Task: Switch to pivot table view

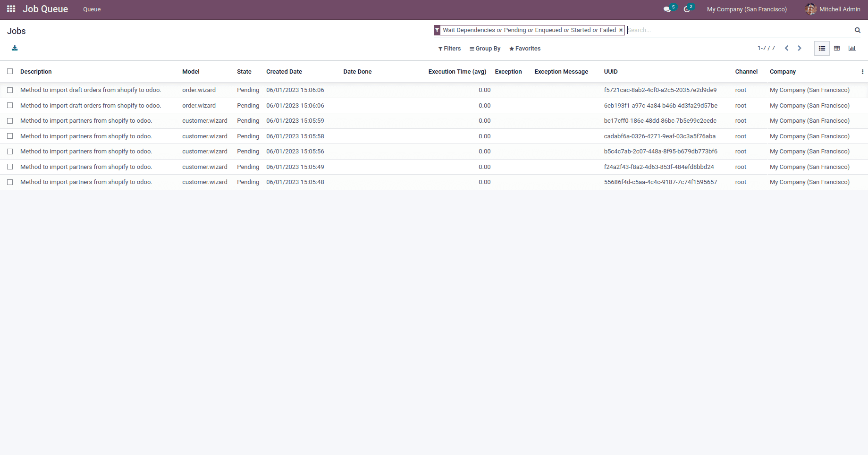Action: [x=837, y=48]
